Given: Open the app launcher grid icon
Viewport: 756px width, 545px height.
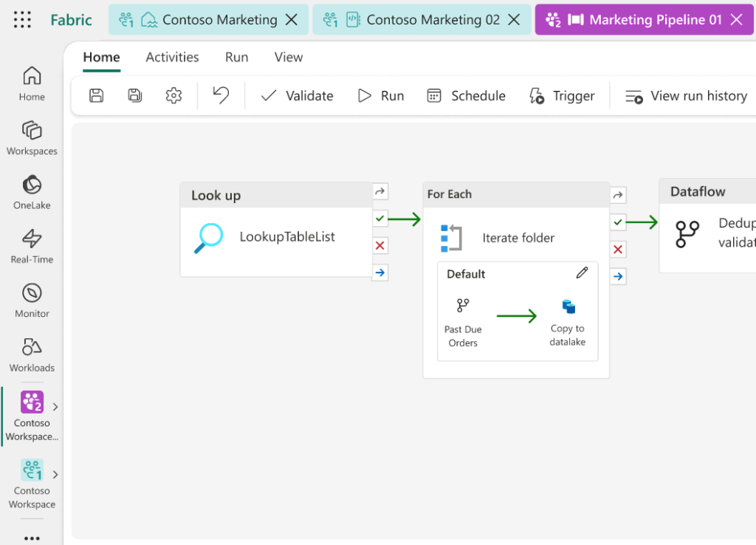Looking at the screenshot, I should pos(22,20).
